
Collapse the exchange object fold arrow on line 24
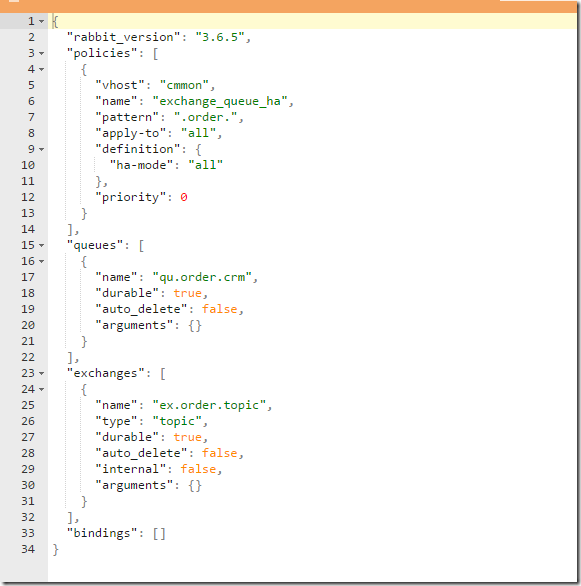point(41,390)
